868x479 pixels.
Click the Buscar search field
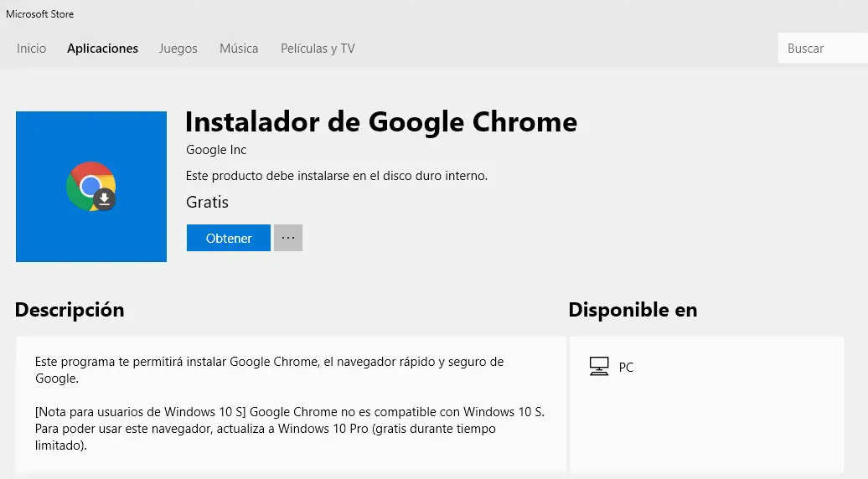tap(823, 49)
